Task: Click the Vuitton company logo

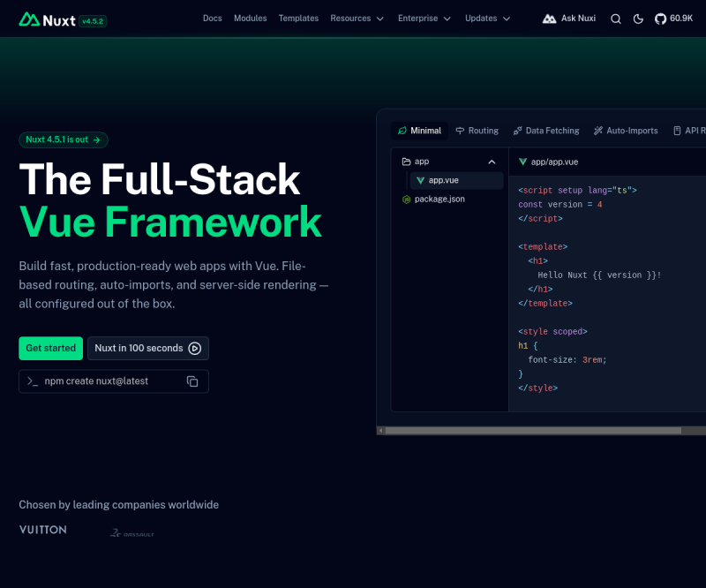Action: coord(42,530)
